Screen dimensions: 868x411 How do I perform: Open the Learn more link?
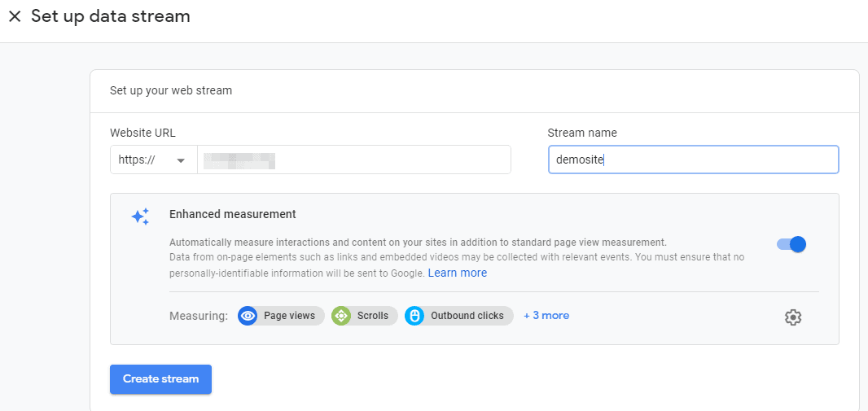pyautogui.click(x=458, y=273)
